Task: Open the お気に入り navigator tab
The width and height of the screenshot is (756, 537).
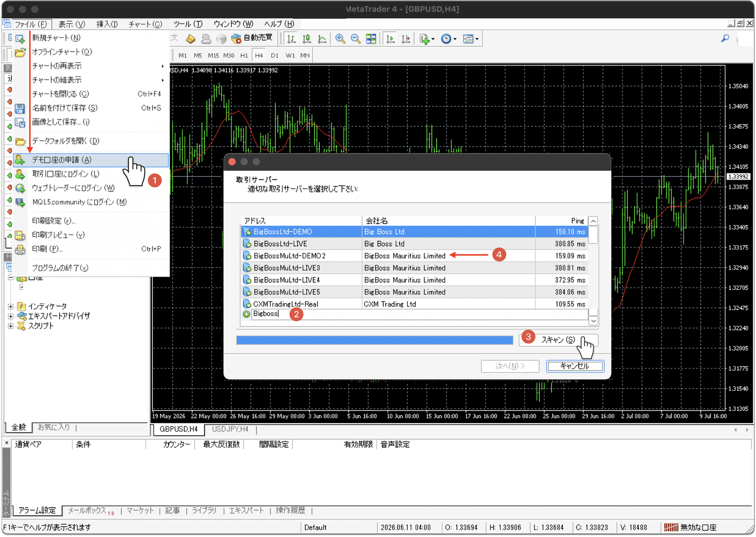Action: tap(54, 427)
